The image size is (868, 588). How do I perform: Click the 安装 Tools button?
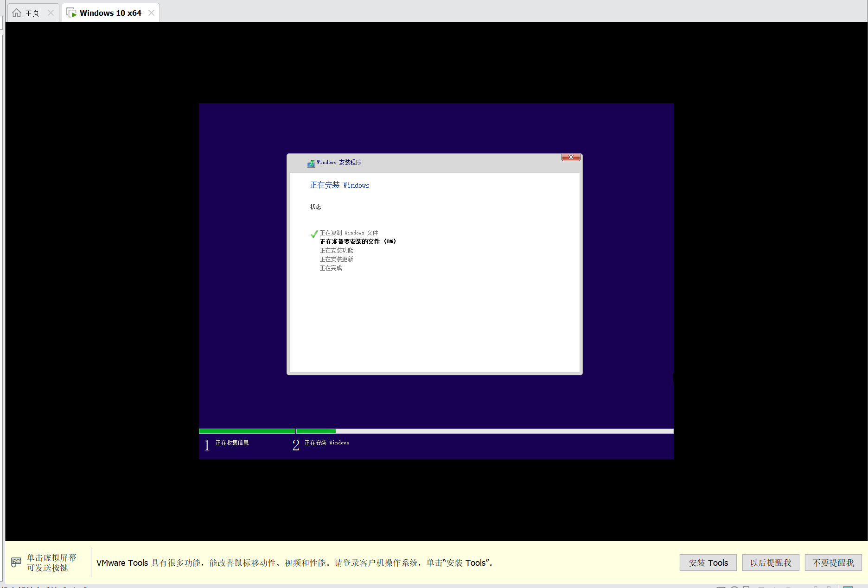708,563
